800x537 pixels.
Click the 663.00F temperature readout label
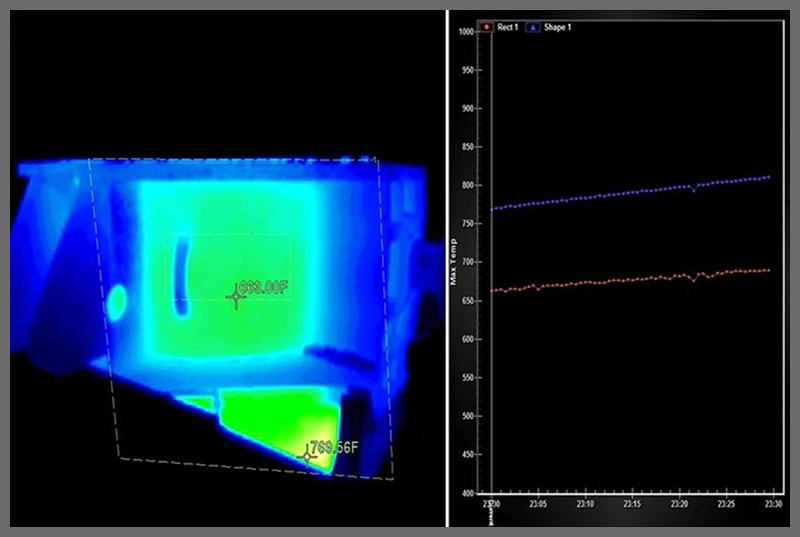(263, 288)
